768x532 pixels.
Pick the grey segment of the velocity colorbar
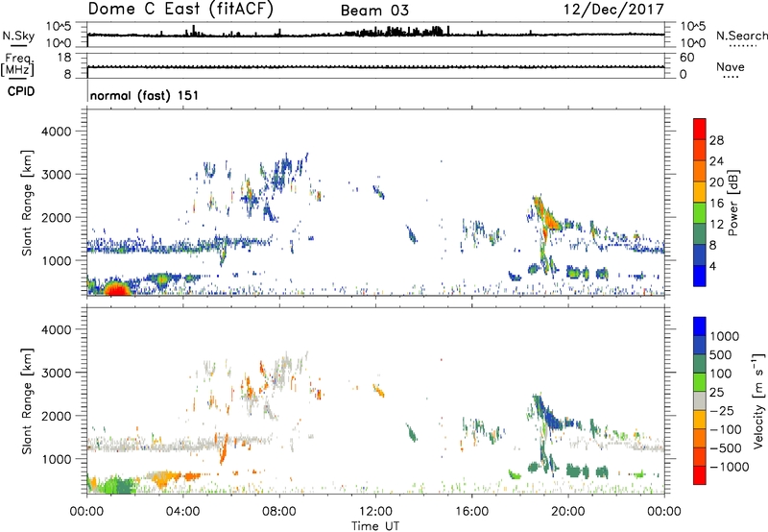click(700, 401)
